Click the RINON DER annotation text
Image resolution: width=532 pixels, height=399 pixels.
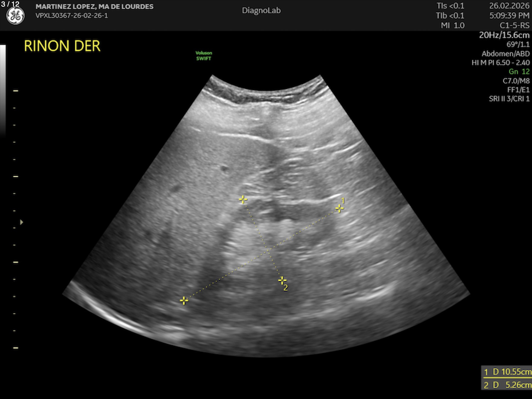(62, 46)
